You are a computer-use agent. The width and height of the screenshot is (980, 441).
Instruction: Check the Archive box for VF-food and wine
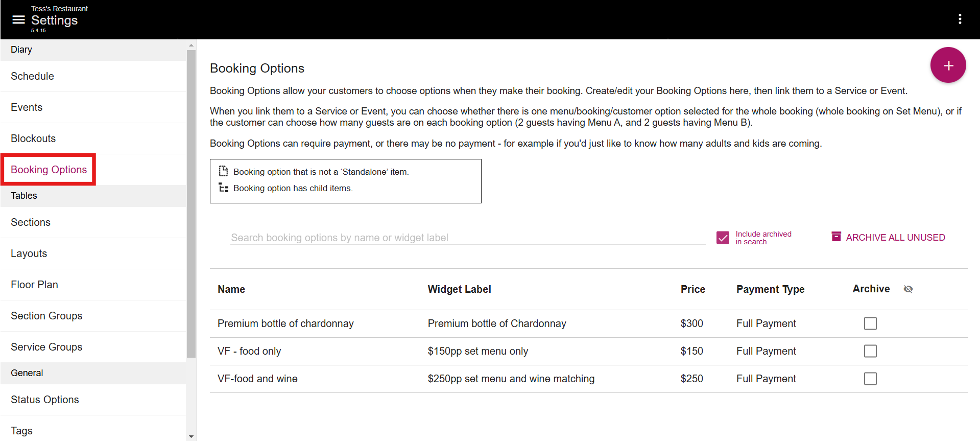[x=870, y=379]
